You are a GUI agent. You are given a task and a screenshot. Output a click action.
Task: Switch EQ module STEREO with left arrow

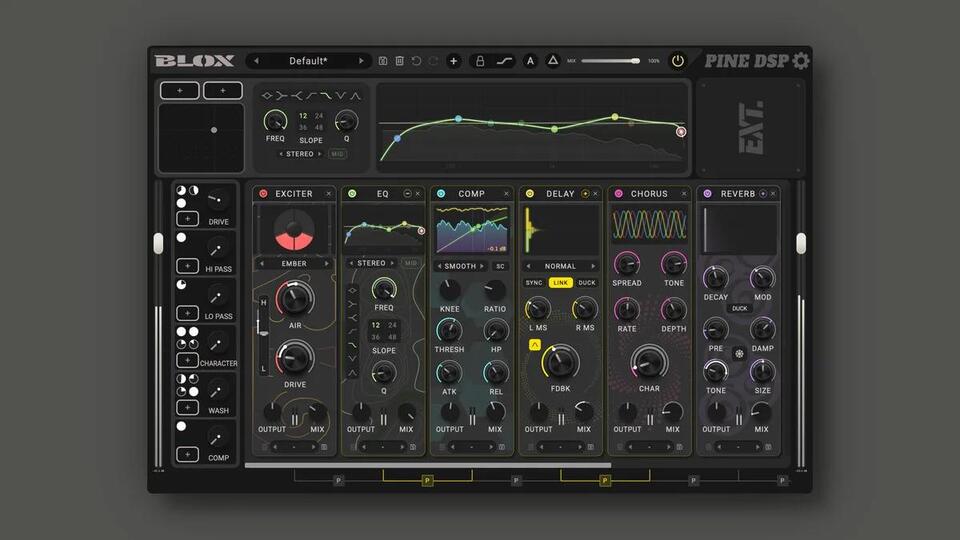click(x=351, y=263)
